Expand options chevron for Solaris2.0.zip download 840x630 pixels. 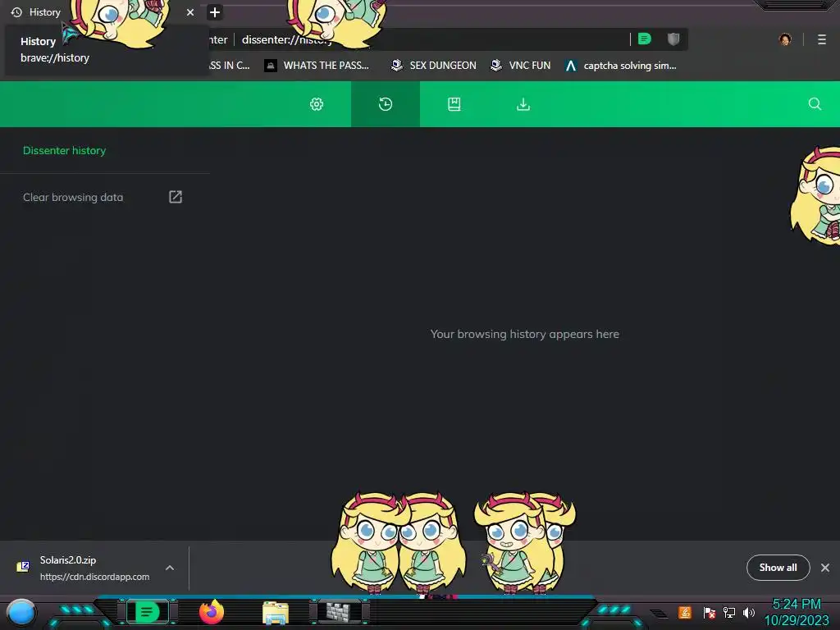(x=170, y=568)
